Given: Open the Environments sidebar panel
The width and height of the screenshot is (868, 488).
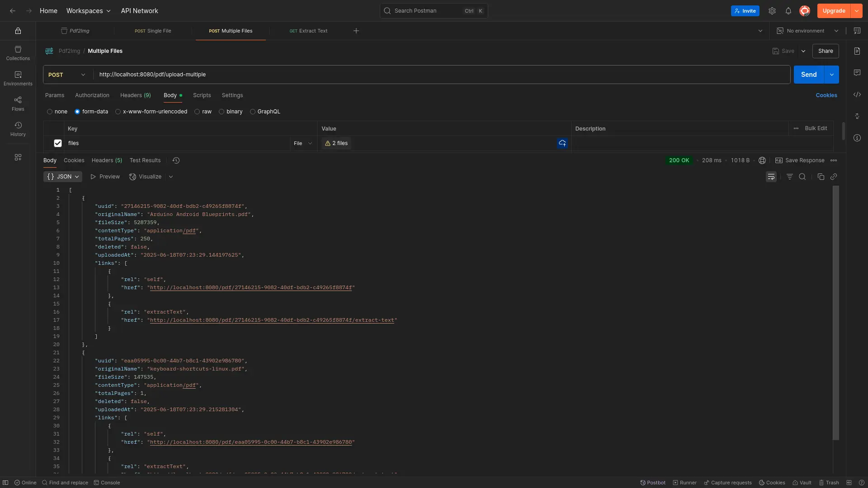Looking at the screenshot, I should point(18,78).
